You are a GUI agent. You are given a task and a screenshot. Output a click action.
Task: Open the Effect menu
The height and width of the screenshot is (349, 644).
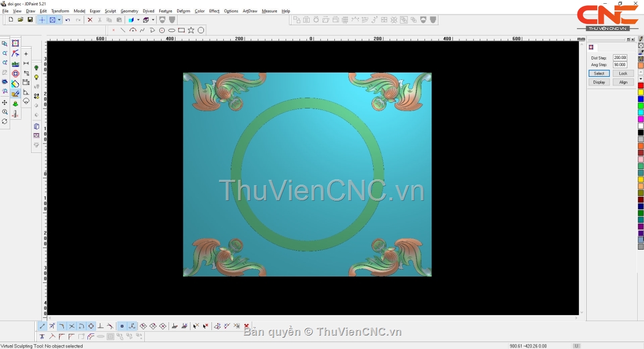214,11
